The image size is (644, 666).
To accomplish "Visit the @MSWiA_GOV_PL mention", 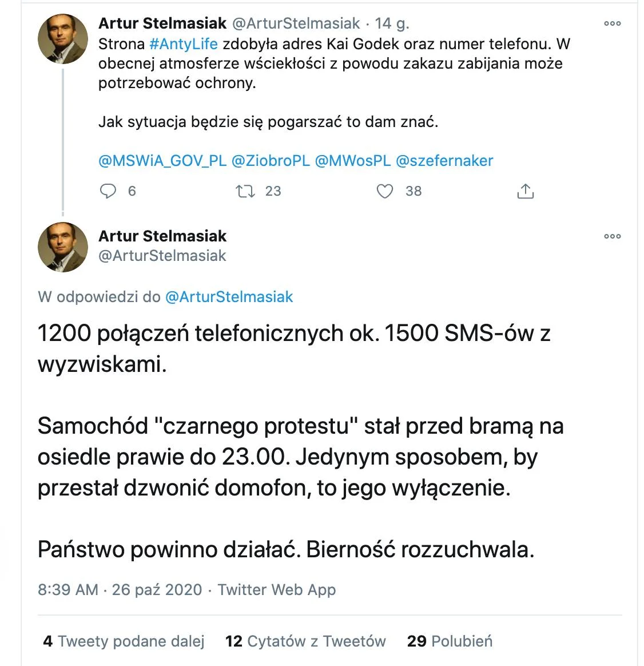I will [x=162, y=161].
